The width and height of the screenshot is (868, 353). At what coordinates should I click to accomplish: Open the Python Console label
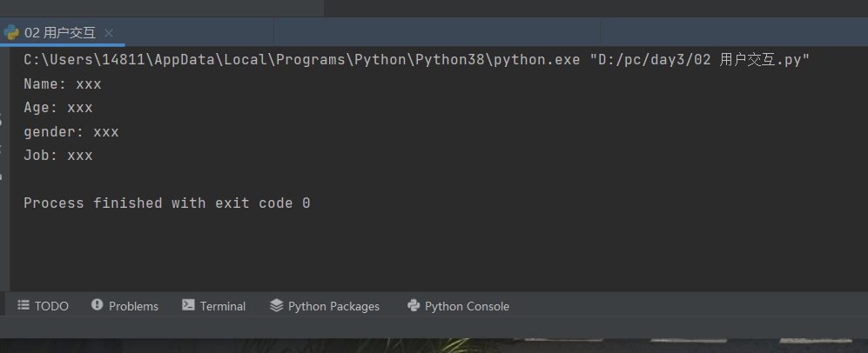[x=467, y=306]
